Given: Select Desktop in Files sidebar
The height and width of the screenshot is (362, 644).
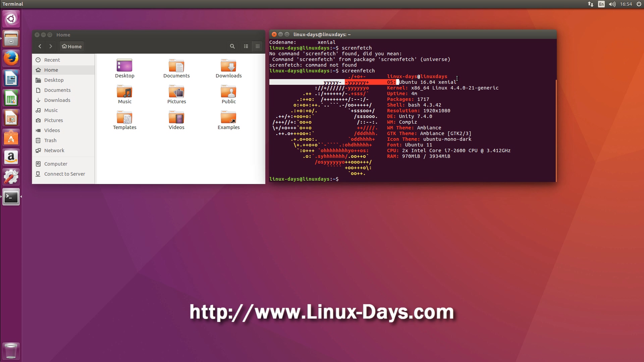Looking at the screenshot, I should pyautogui.click(x=63, y=80).
